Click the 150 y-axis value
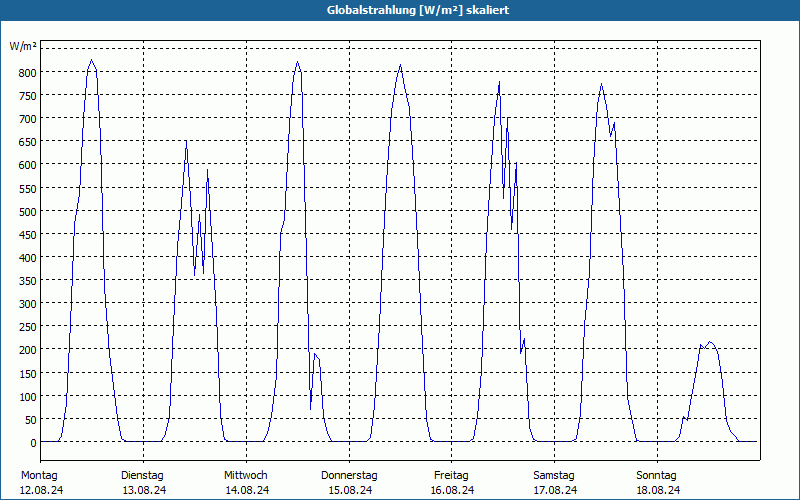The width and height of the screenshot is (800, 500). click(28, 374)
